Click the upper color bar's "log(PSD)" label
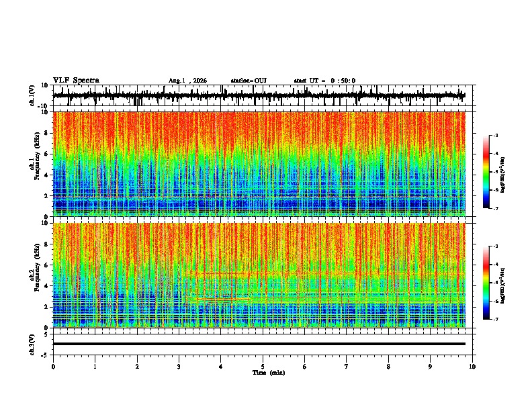Screen dimensions: 532x411 click(x=503, y=175)
